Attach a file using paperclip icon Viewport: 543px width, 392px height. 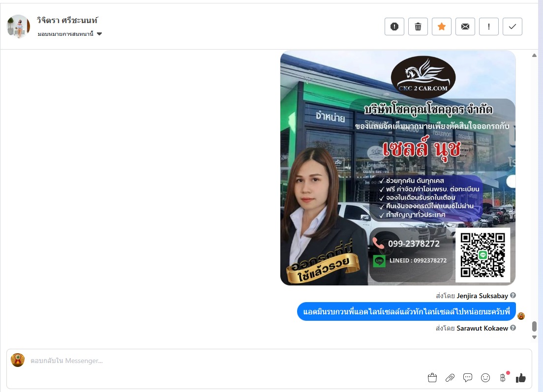tap(450, 378)
